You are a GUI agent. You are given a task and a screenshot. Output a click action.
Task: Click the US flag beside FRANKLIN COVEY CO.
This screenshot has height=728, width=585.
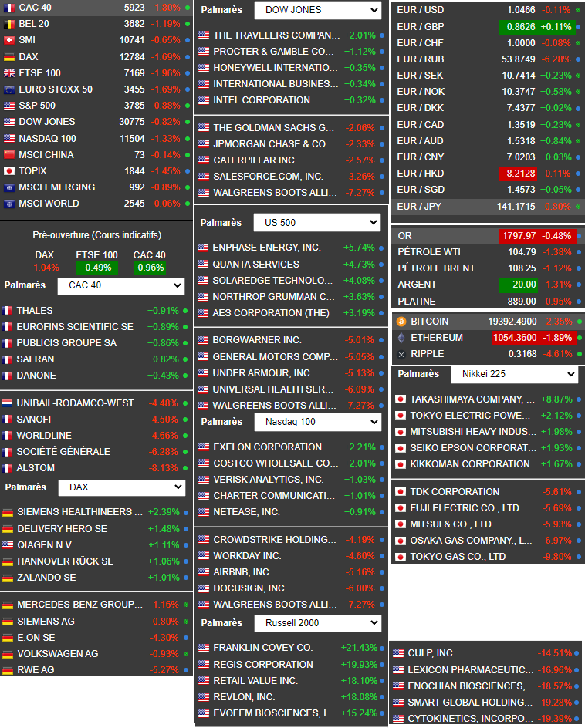(x=204, y=648)
